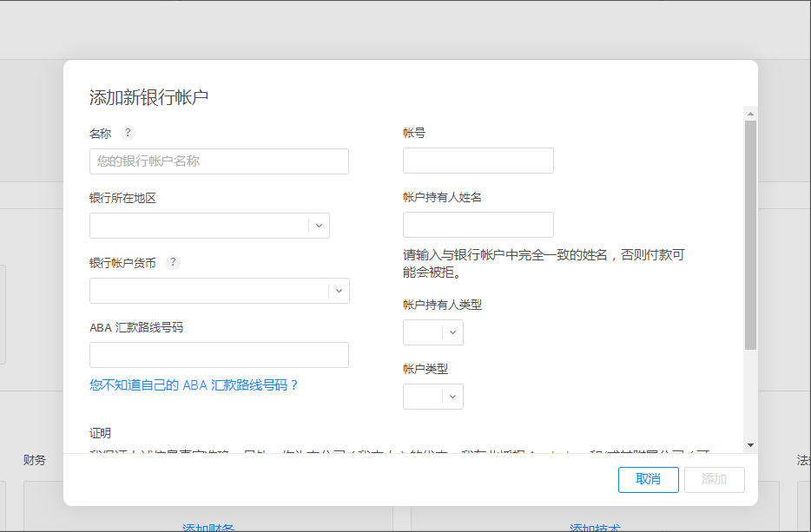Click the 添加新银行帐户 dialog title
811x532 pixels.
pyautogui.click(x=149, y=97)
